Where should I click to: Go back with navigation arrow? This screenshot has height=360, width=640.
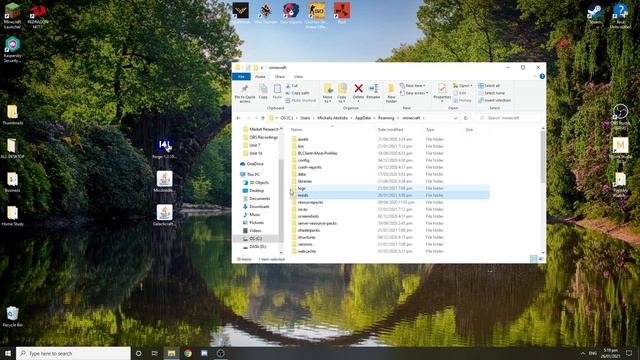[238, 118]
